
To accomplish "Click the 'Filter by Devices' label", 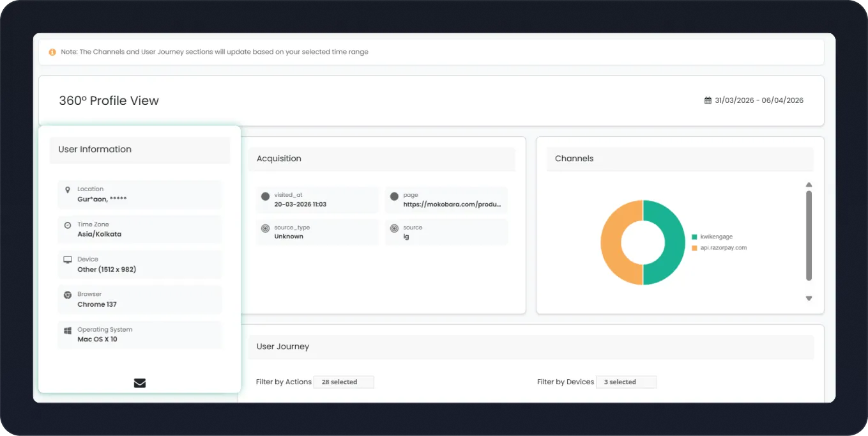I will (566, 382).
